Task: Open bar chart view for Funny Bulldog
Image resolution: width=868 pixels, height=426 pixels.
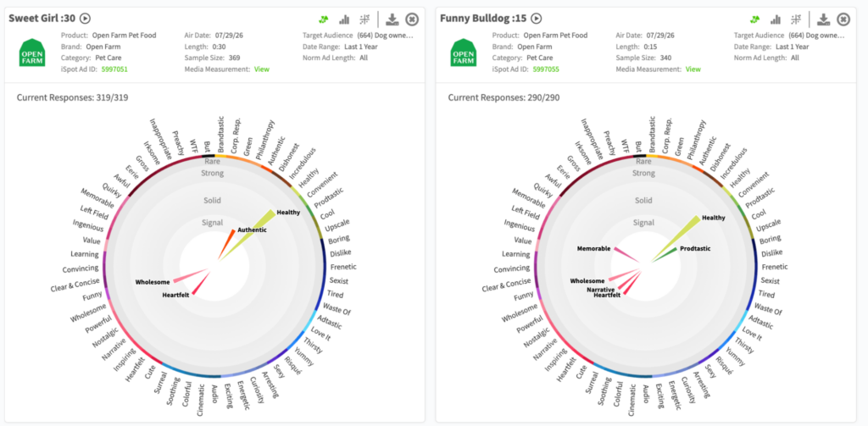Action: [x=776, y=19]
